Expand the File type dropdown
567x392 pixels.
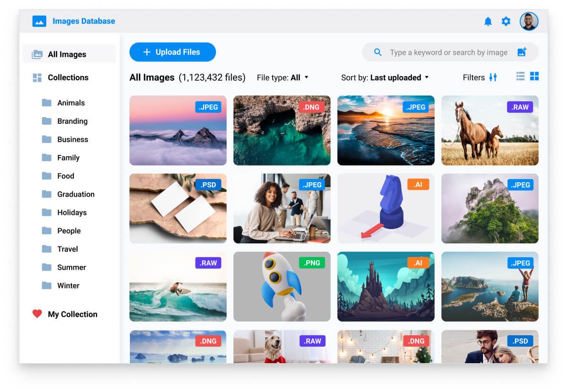pos(283,77)
